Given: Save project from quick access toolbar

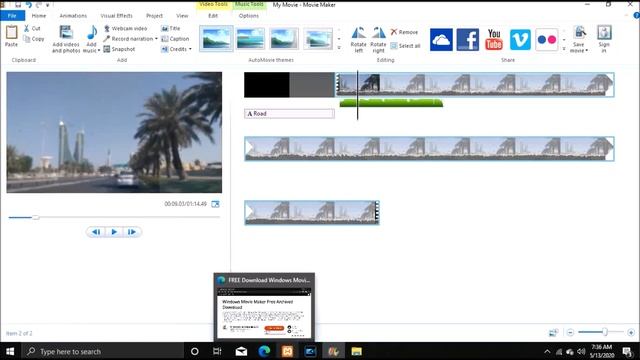Looking at the screenshot, I should point(18,5).
